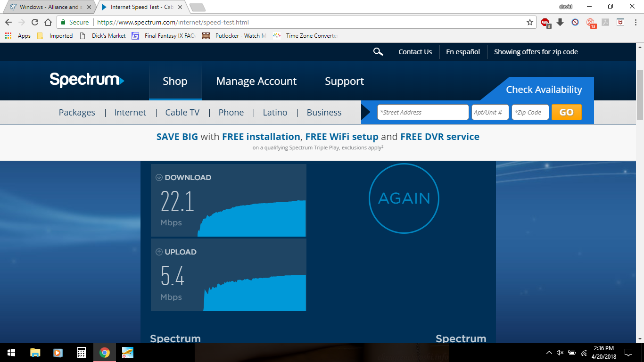644x362 pixels.
Task: Click the battery status tray icon
Action: 572,353
